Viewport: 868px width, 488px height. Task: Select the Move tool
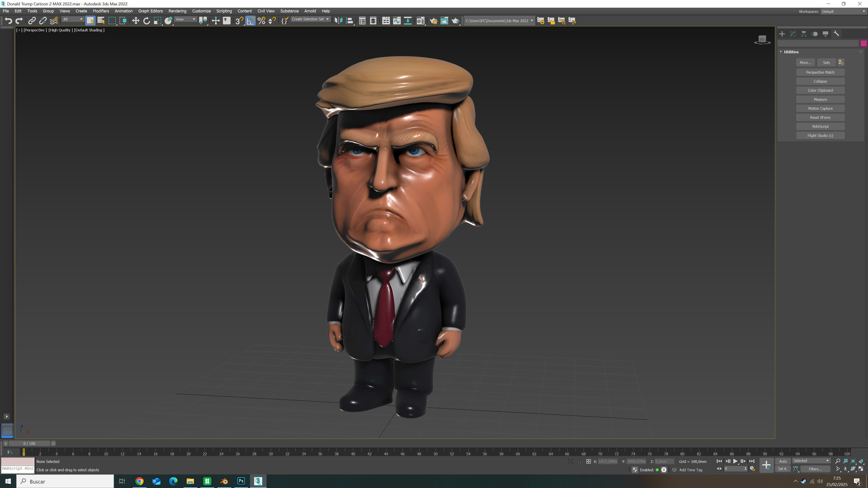pyautogui.click(x=135, y=21)
